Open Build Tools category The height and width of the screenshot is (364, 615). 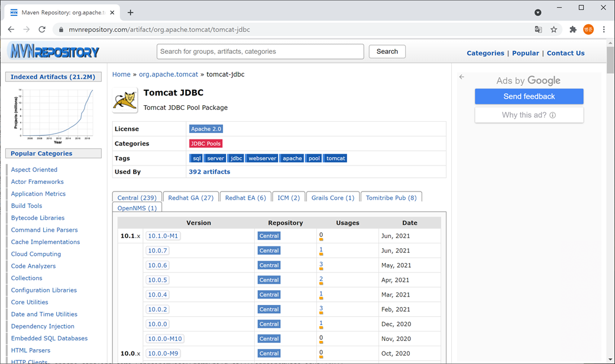(26, 206)
